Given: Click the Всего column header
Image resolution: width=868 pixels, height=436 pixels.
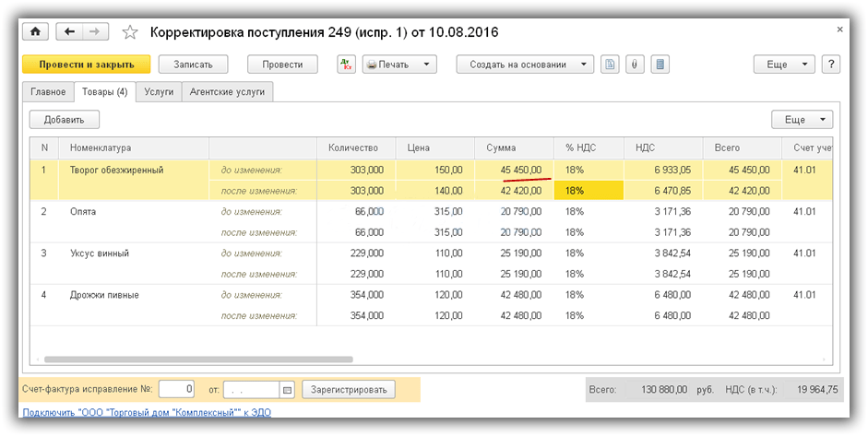Looking at the screenshot, I should coord(742,147).
